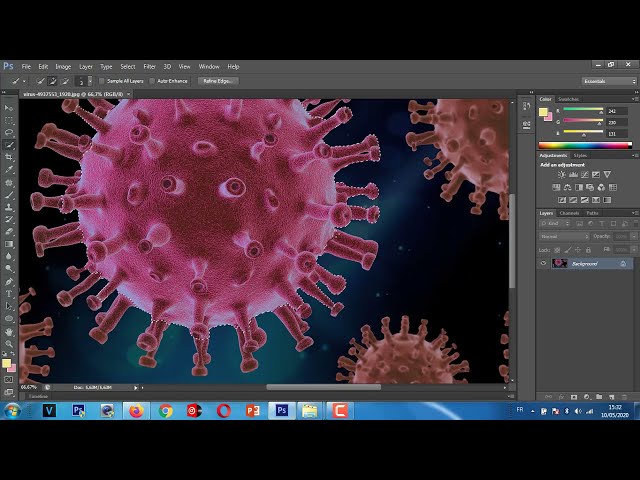Switch to the Styles tab
The height and width of the screenshot is (480, 640).
tap(580, 156)
